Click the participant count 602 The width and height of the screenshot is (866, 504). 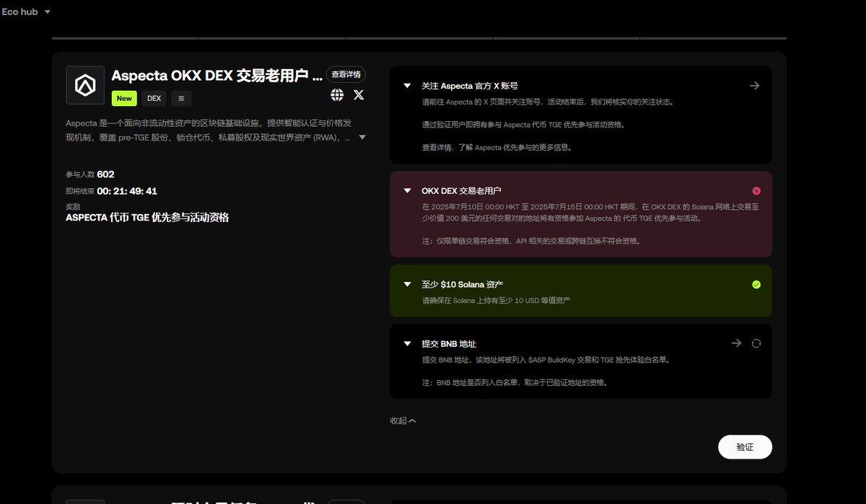[x=105, y=174]
